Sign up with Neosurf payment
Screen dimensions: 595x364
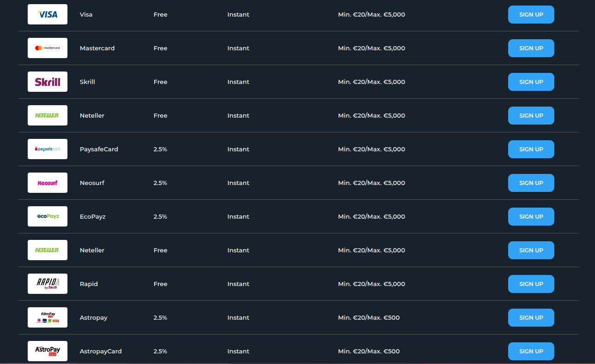tap(531, 183)
